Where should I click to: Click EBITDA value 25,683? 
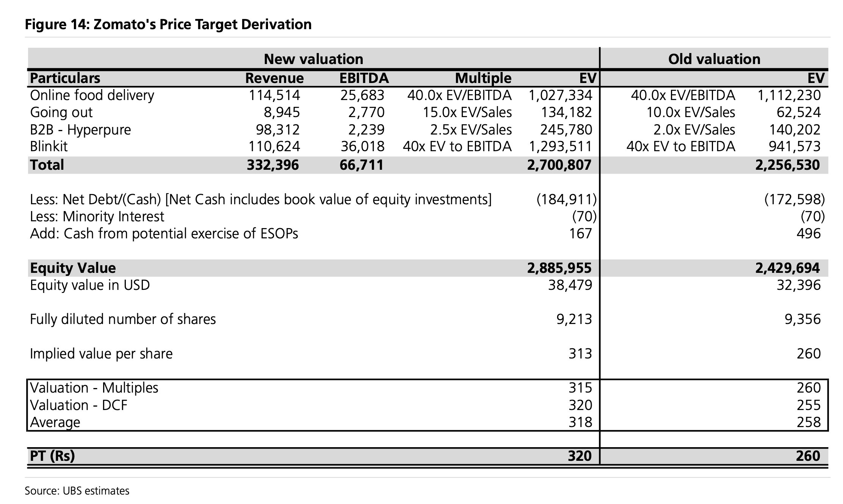tap(362, 95)
